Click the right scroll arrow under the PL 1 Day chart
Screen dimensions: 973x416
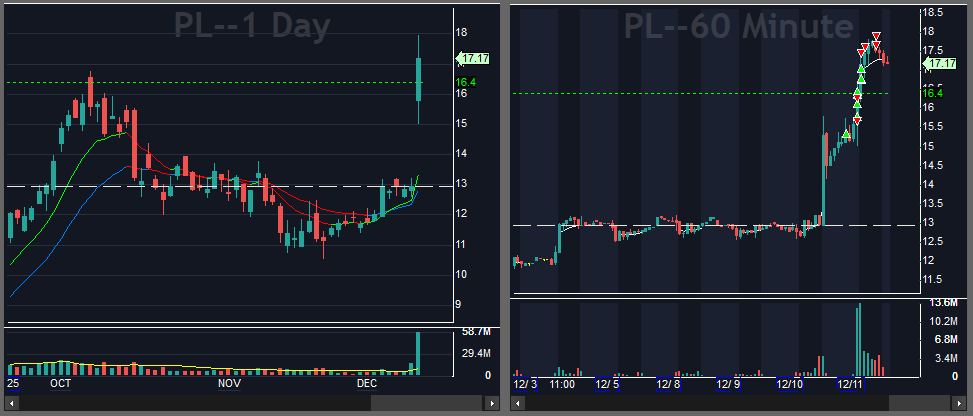click(x=491, y=404)
